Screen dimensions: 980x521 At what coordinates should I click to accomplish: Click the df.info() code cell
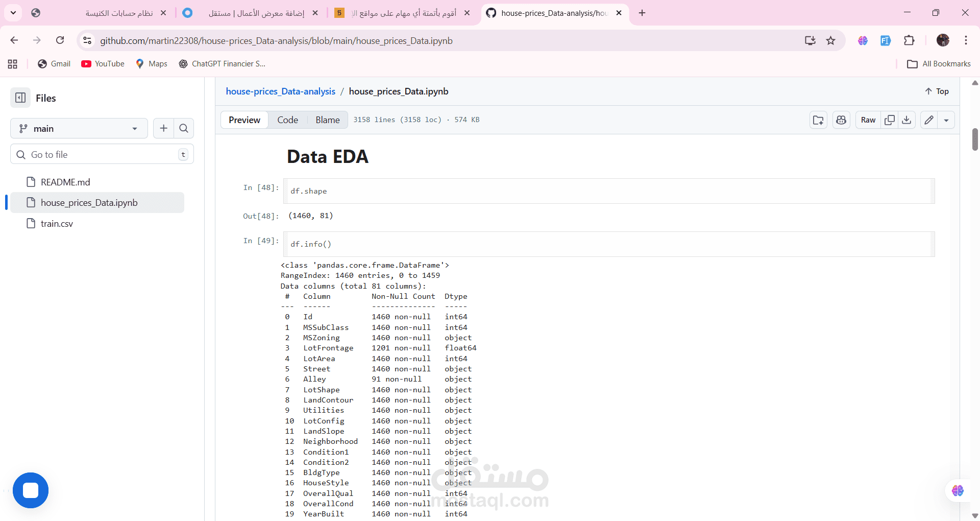click(609, 244)
